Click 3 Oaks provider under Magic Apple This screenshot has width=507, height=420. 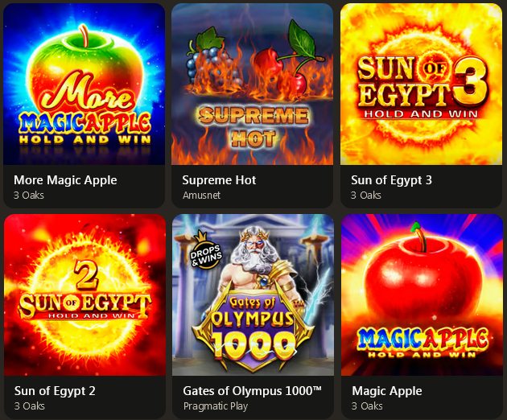click(367, 406)
